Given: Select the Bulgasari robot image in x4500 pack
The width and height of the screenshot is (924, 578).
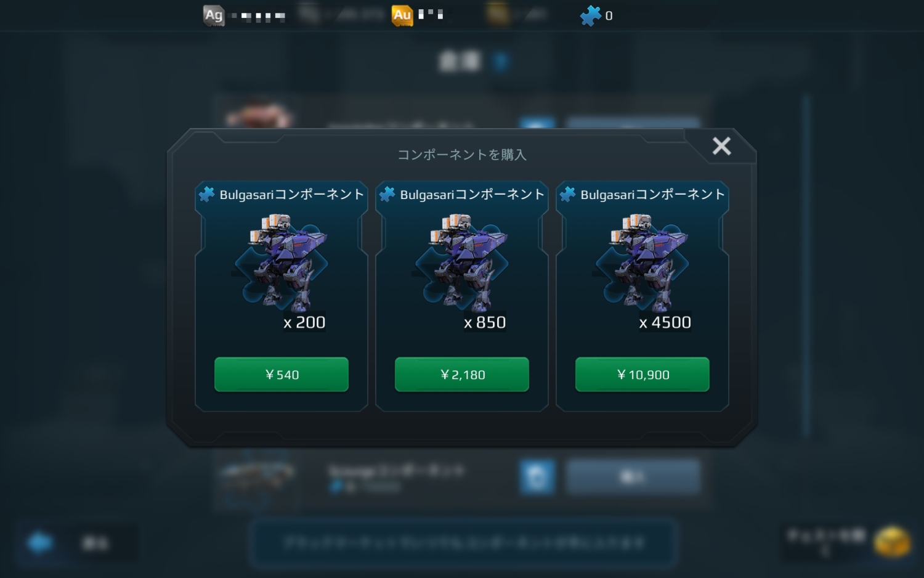Looking at the screenshot, I should (642, 263).
